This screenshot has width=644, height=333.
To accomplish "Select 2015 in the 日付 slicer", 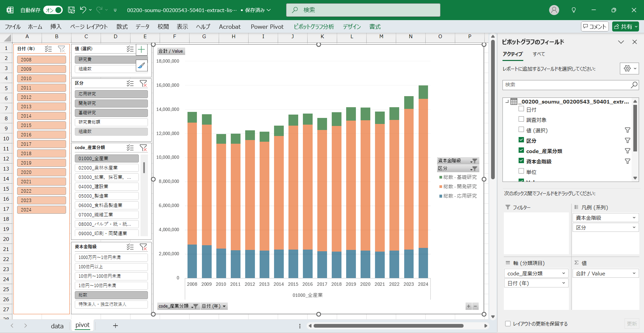I will (x=42, y=125).
